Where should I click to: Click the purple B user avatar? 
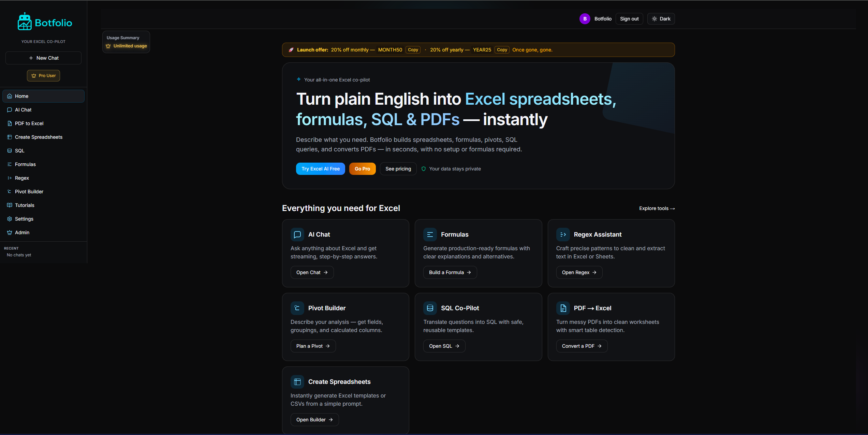(585, 19)
